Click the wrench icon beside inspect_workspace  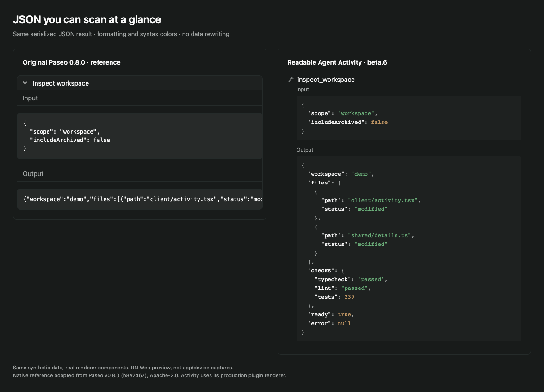[291, 80]
